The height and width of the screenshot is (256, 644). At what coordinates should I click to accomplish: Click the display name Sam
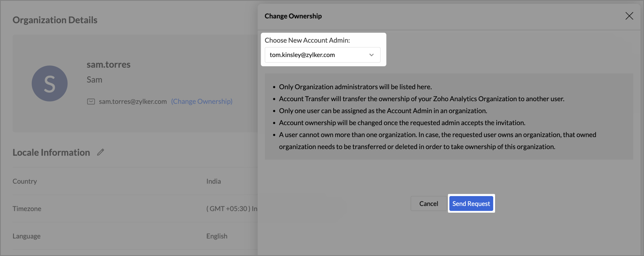pyautogui.click(x=94, y=79)
